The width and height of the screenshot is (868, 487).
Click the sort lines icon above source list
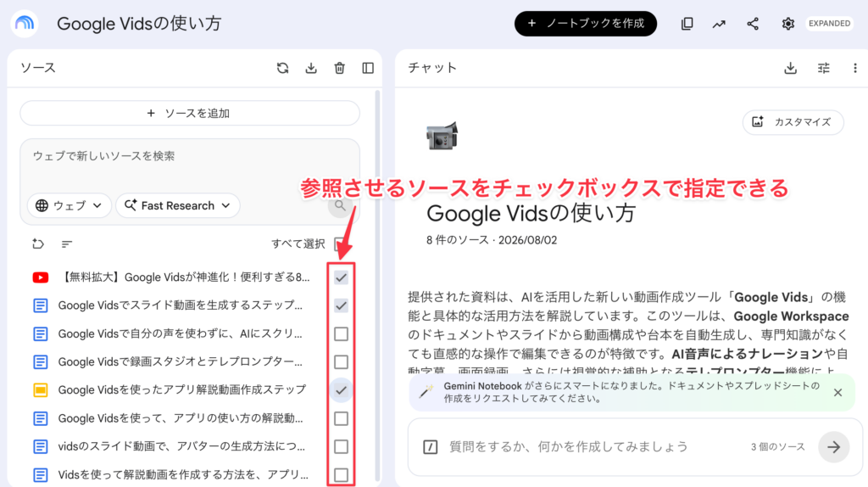[x=67, y=243]
